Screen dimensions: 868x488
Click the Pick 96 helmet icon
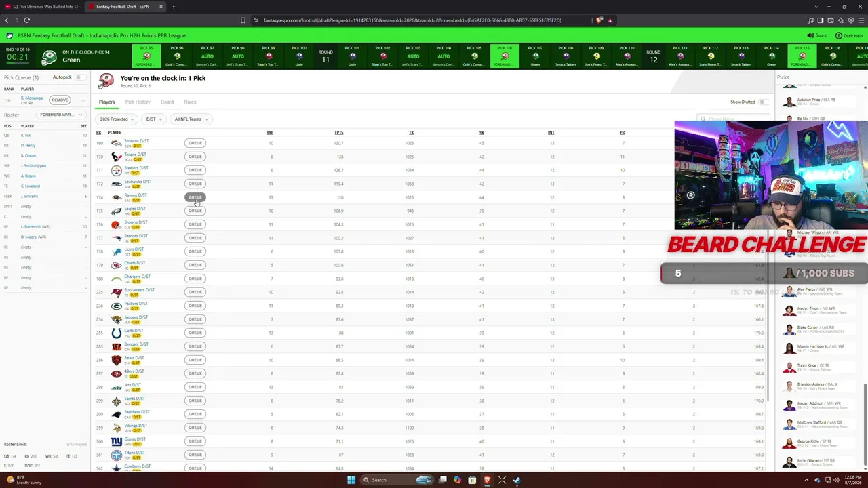tap(177, 56)
